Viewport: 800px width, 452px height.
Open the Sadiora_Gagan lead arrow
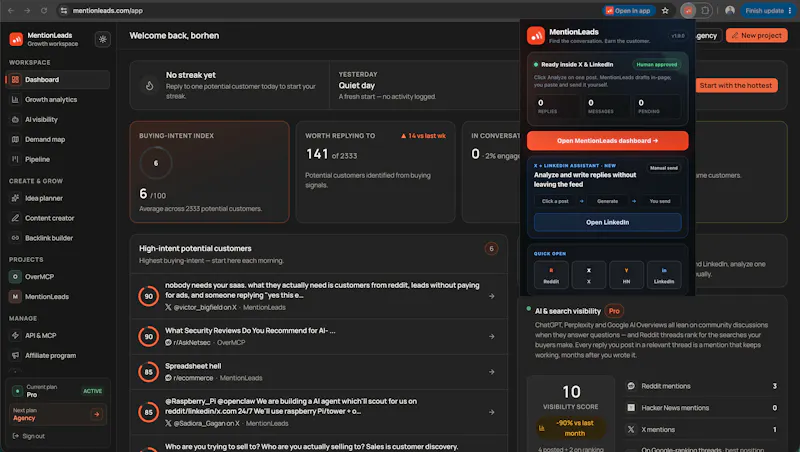(x=491, y=412)
